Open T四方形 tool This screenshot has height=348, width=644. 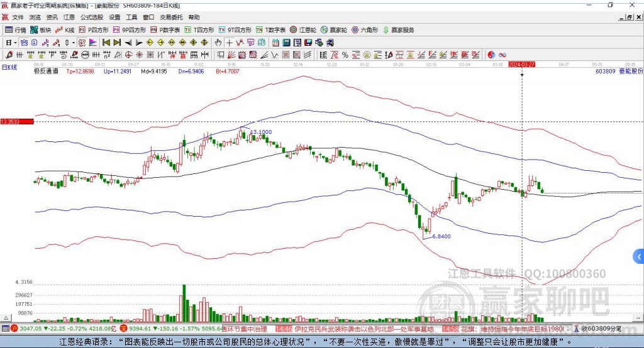[199, 30]
